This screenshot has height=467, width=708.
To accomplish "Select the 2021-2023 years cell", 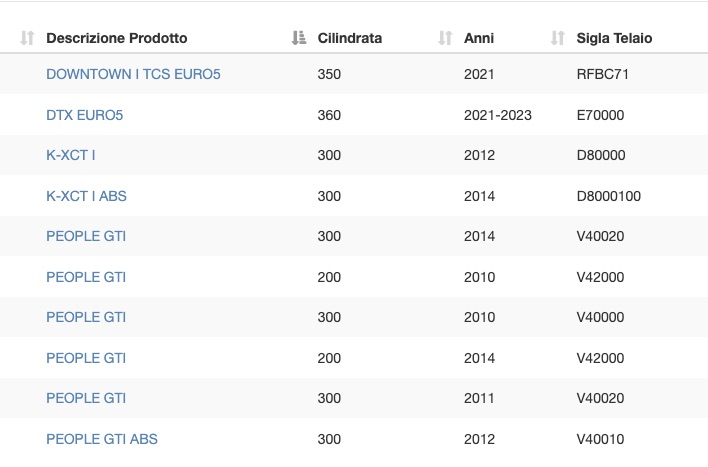I will 498,115.
